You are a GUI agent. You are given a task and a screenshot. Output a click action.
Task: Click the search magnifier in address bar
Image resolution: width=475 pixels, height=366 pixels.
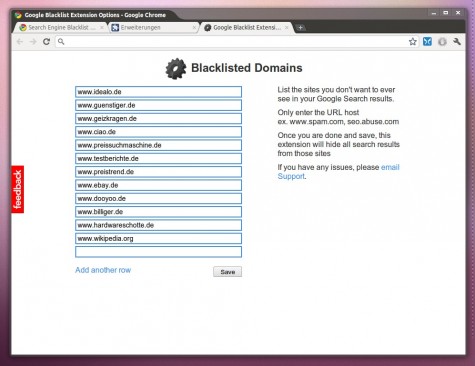tap(61, 42)
